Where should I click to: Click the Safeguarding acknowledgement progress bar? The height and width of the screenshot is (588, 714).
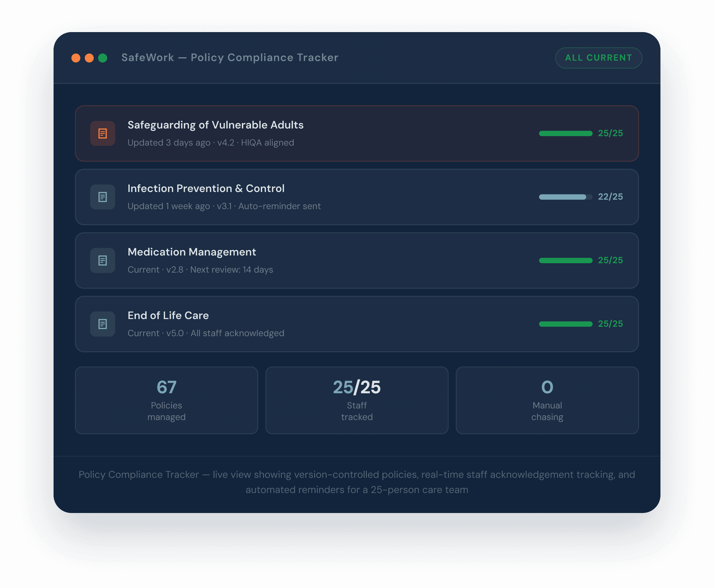tap(565, 133)
